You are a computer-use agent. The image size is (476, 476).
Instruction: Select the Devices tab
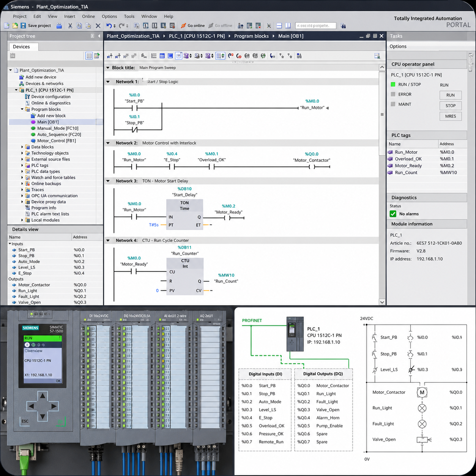coord(24,47)
